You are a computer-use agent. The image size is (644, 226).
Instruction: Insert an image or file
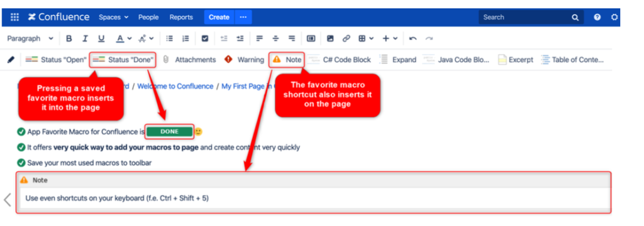pos(330,38)
